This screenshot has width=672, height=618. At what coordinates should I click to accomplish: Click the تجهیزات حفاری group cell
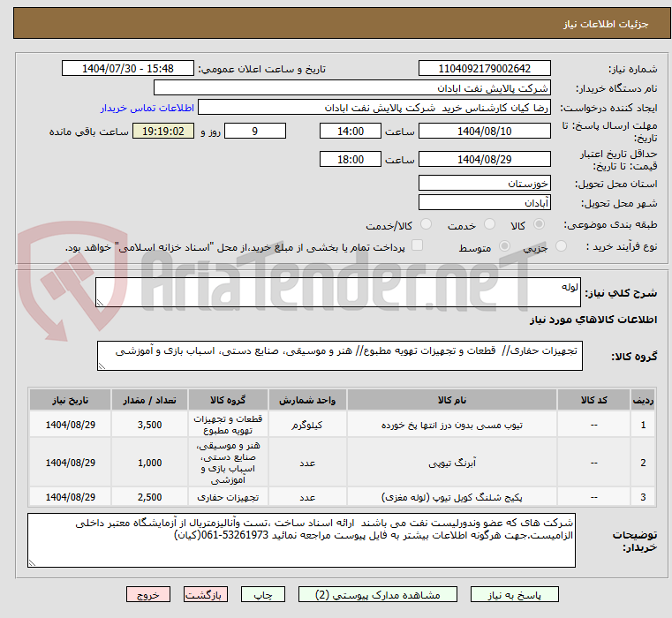[228, 497]
